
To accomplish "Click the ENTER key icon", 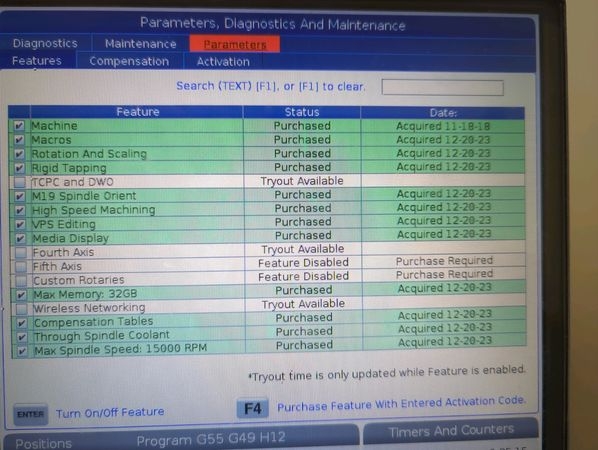I will (x=31, y=414).
